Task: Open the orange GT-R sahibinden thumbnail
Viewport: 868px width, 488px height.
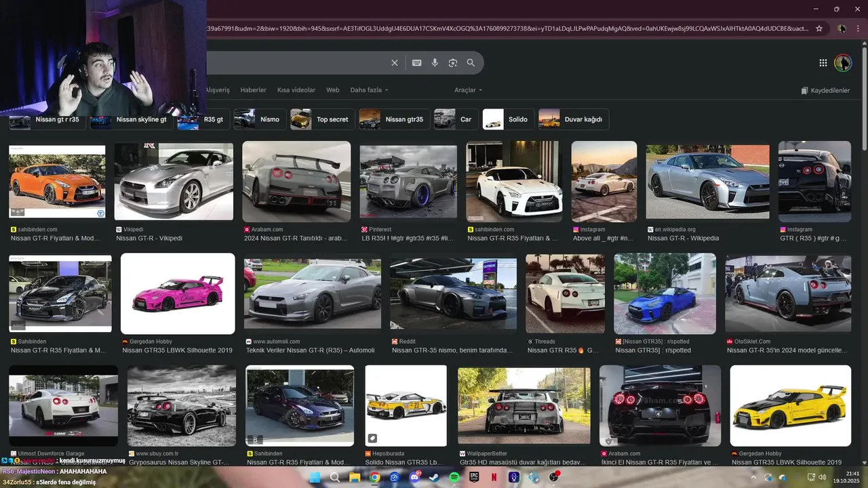Action: pos(57,181)
